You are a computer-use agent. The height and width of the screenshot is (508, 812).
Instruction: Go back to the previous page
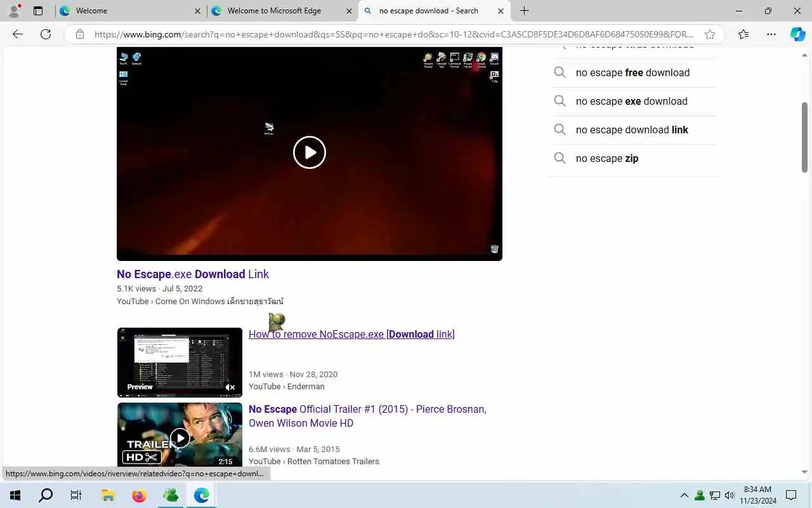pyautogui.click(x=18, y=34)
